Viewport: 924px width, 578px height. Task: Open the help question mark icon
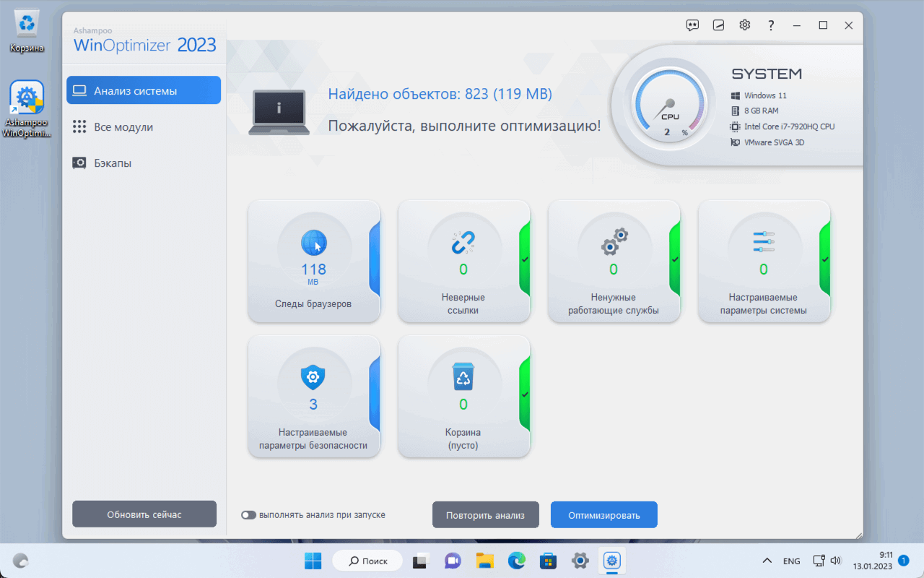tap(771, 25)
